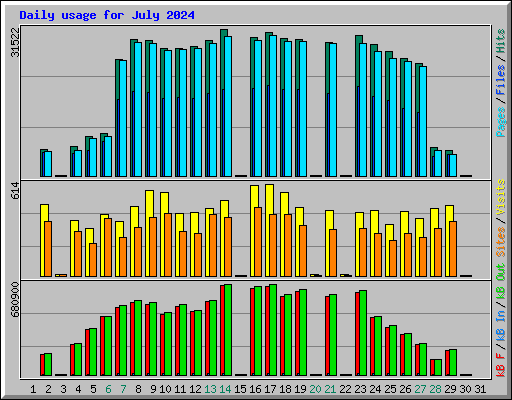512x400 pixels.
Task: Click the green kB Out bar for day 8
Action: (138, 338)
